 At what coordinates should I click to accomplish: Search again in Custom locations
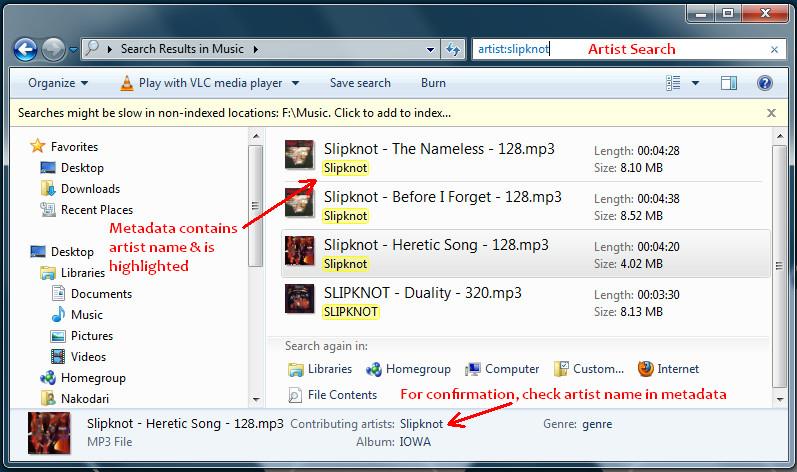coord(589,369)
